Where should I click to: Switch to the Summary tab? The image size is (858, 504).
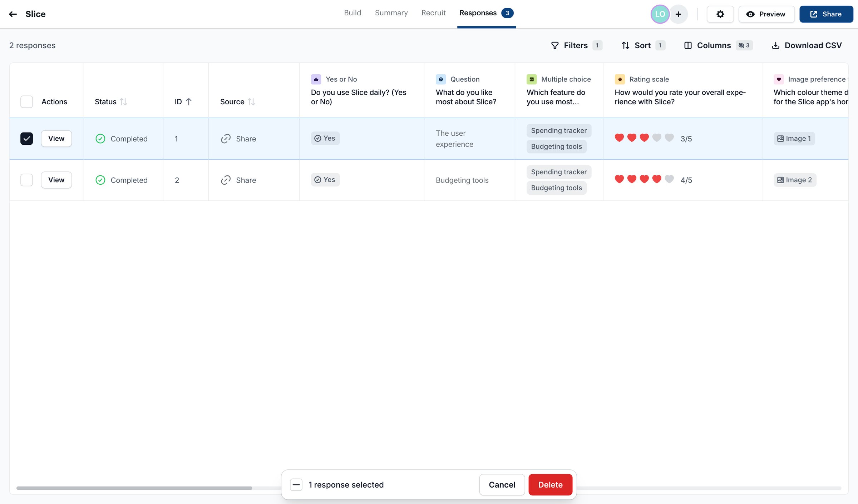point(391,13)
